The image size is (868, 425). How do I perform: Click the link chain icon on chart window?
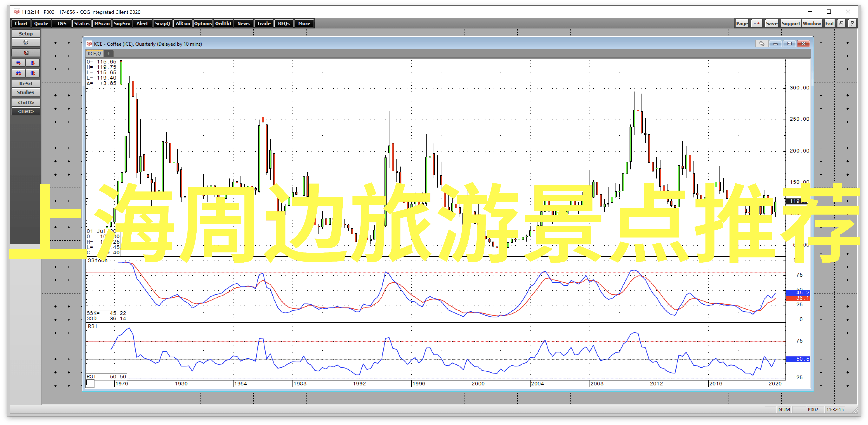[762, 44]
